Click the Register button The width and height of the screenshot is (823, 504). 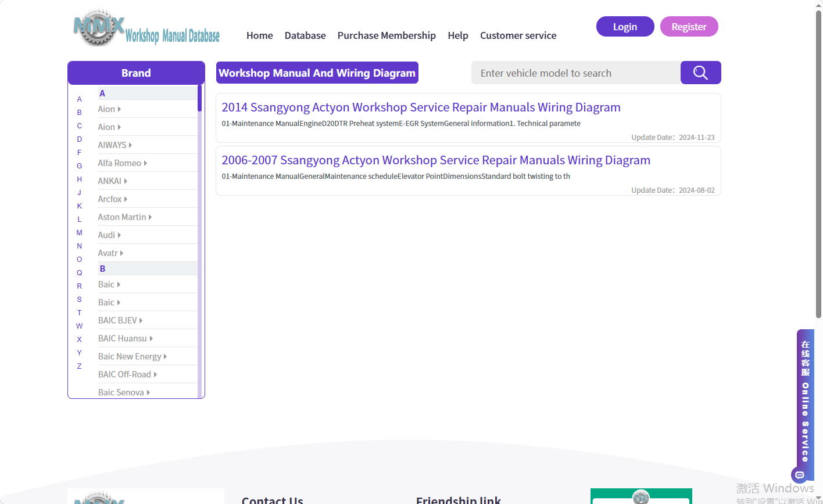[x=689, y=27]
